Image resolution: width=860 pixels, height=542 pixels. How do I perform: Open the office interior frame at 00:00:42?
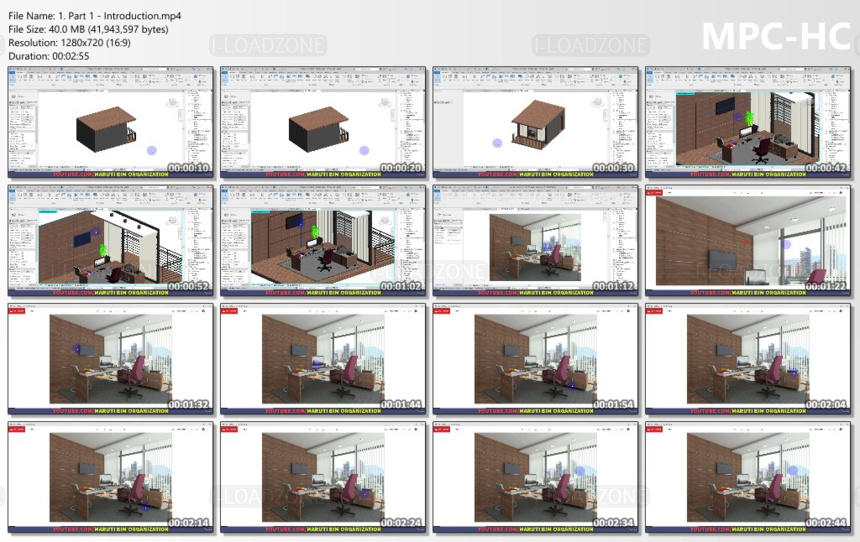tap(749, 122)
